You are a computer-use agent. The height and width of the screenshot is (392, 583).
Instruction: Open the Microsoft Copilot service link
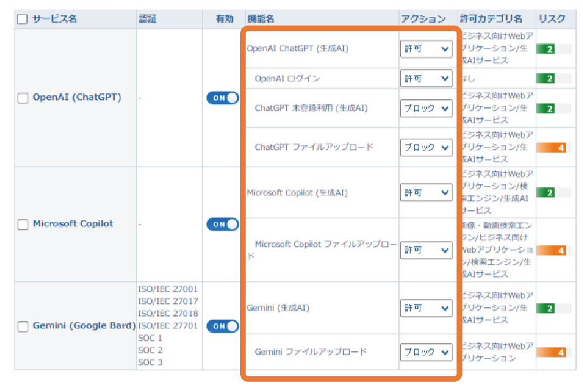pyautogui.click(x=73, y=224)
